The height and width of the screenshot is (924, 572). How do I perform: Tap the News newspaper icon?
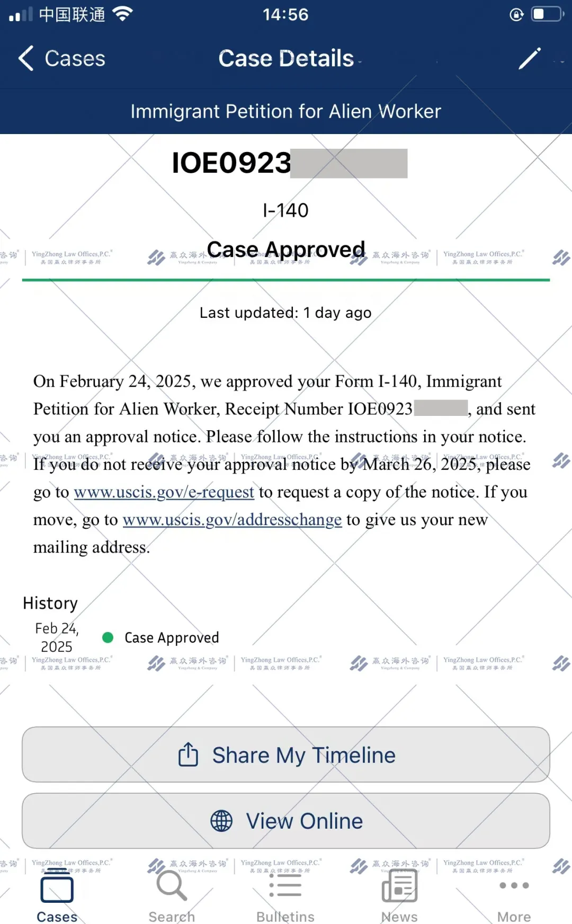399,886
